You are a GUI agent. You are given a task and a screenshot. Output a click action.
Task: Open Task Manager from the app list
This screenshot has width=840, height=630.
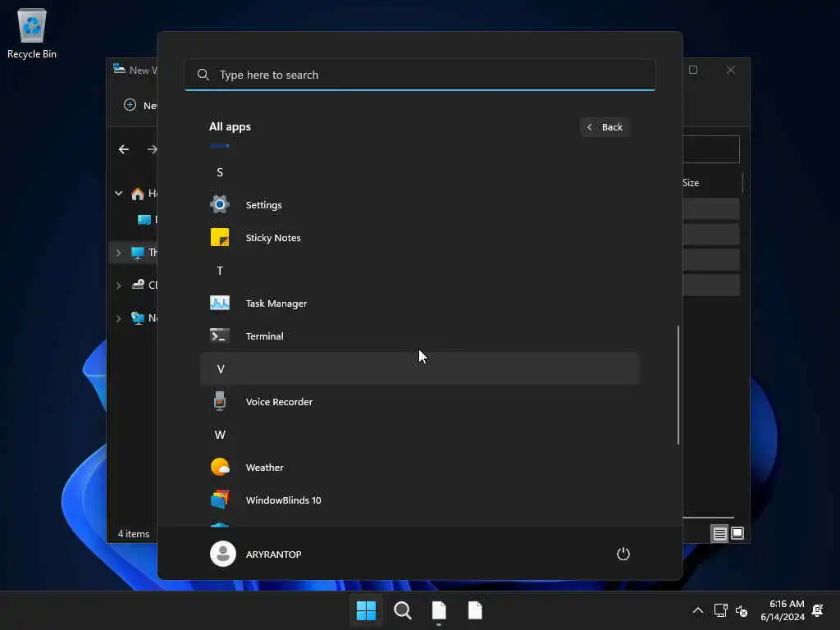(x=419, y=304)
